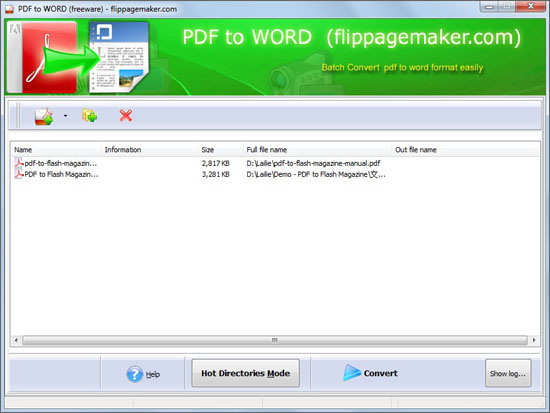Click the left scroll arrow of file list
The width and height of the screenshot is (550, 413).
click(x=16, y=340)
